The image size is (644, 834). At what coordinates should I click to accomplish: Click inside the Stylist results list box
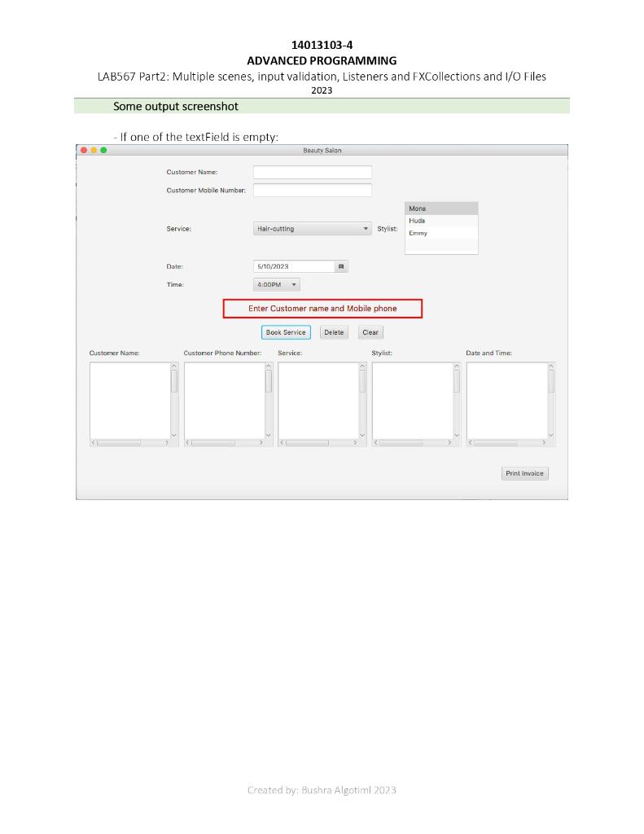coord(412,401)
